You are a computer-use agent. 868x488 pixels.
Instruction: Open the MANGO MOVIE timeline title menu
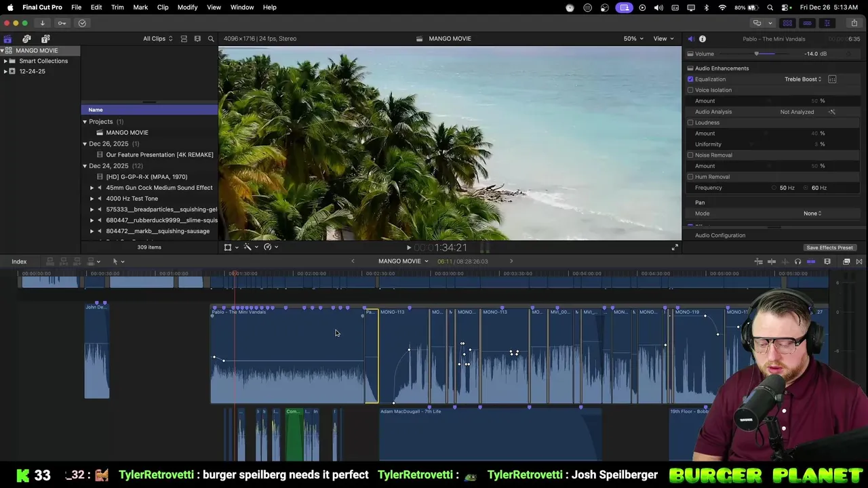click(x=403, y=261)
